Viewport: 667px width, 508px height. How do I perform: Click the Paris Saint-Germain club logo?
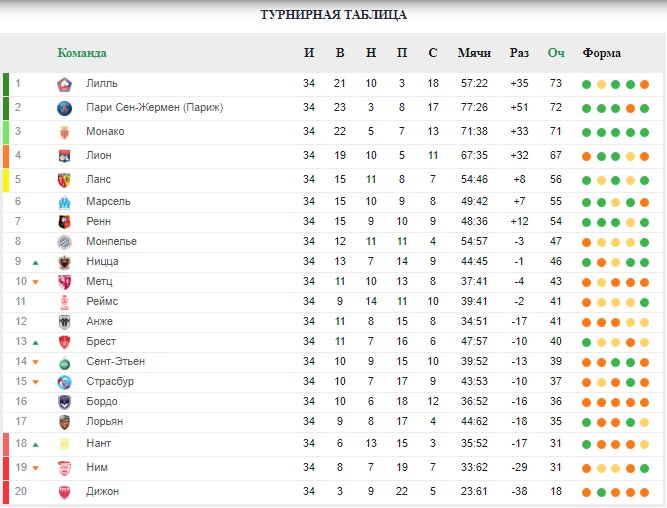tap(64, 108)
